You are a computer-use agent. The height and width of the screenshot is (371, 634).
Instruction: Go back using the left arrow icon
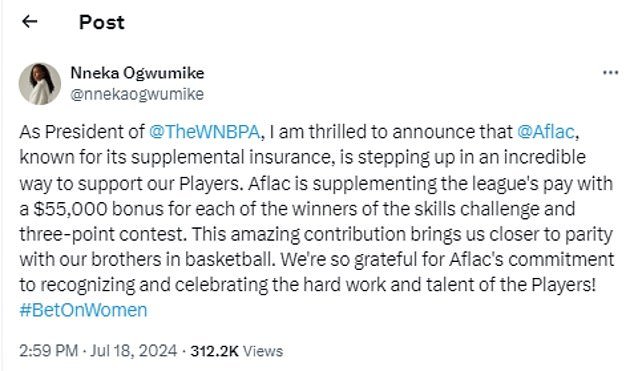[x=30, y=21]
